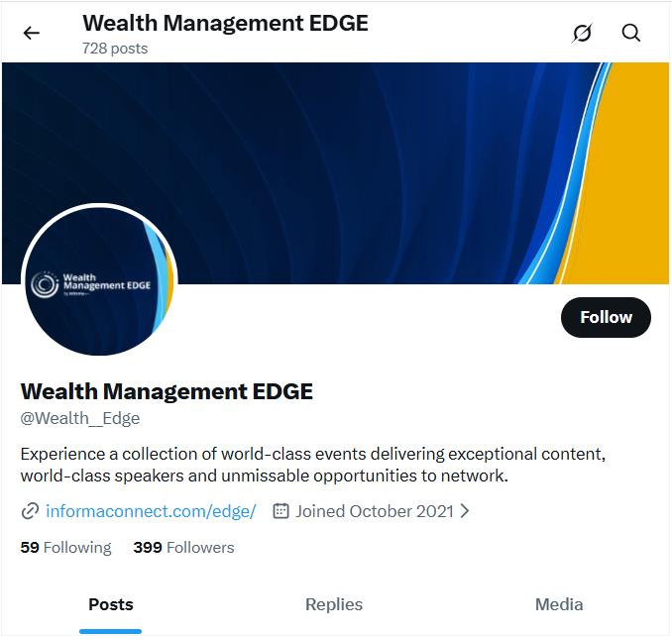
Task: Select the Posts tab
Action: click(111, 604)
